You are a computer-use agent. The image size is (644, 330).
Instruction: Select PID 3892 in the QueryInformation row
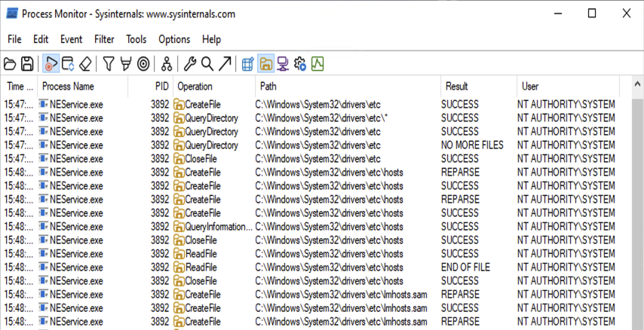tap(160, 227)
